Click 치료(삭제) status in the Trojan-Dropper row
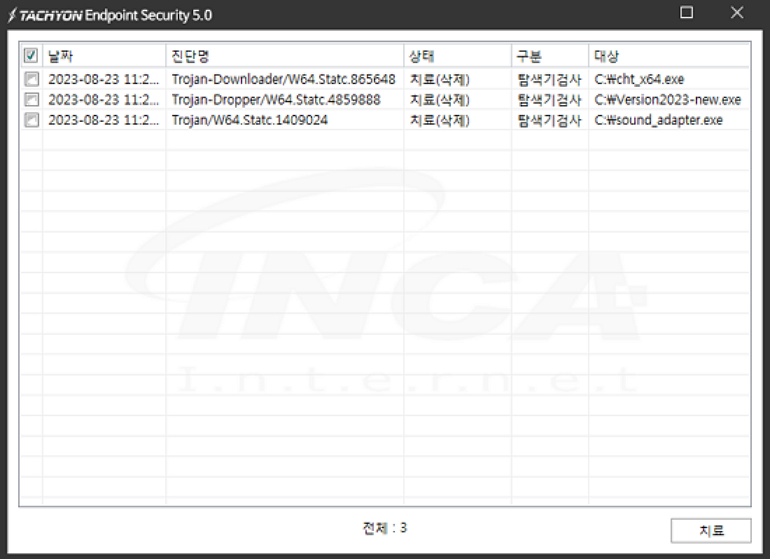Image resolution: width=770 pixels, height=559 pixels. pos(440,100)
